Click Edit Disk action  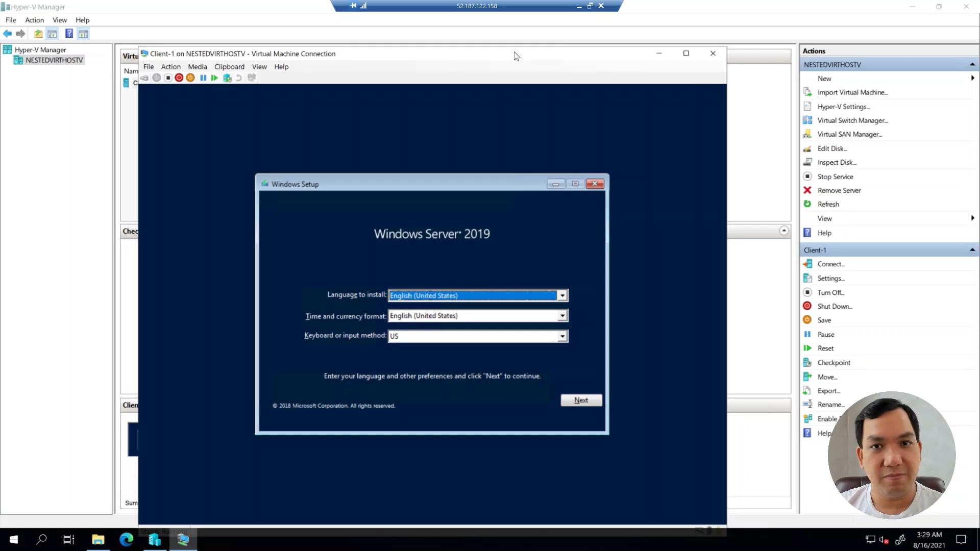pos(832,148)
